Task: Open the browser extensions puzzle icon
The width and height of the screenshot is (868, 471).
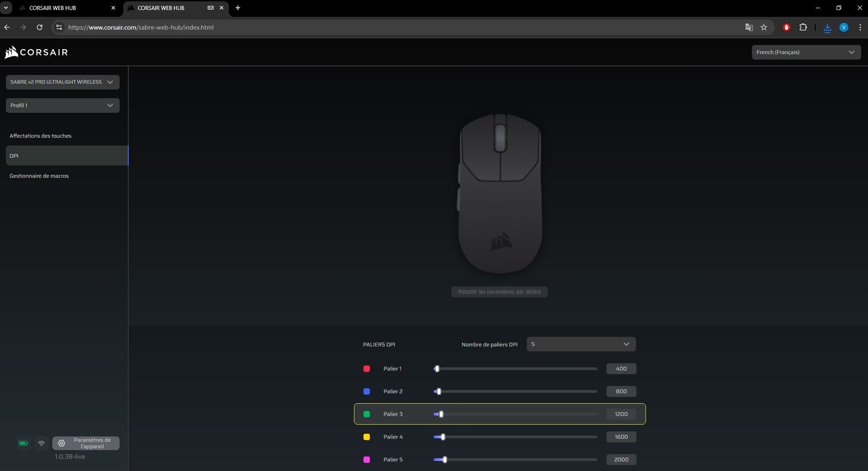Action: 804,27
